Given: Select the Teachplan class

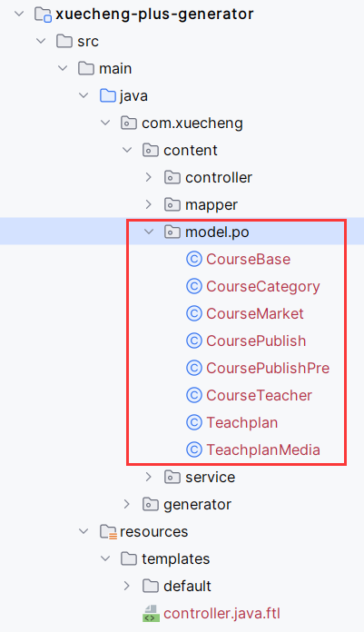Looking at the screenshot, I should 242,423.
